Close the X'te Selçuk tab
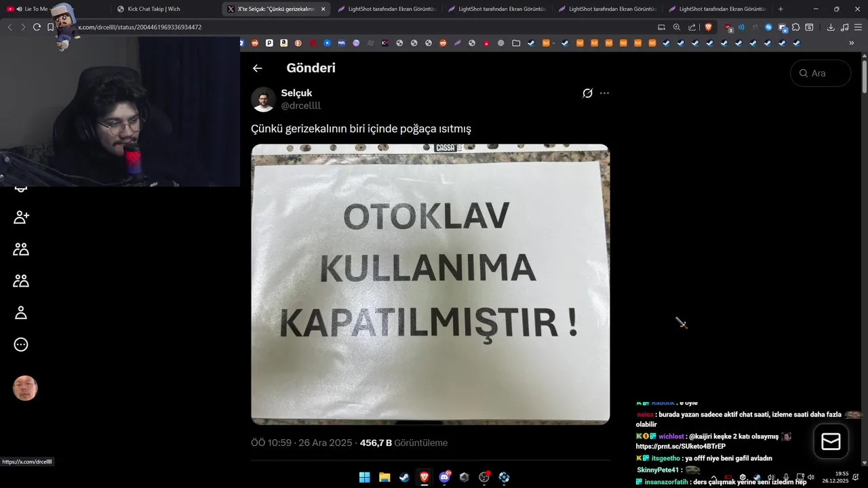This screenshot has width=868, height=488. click(323, 9)
